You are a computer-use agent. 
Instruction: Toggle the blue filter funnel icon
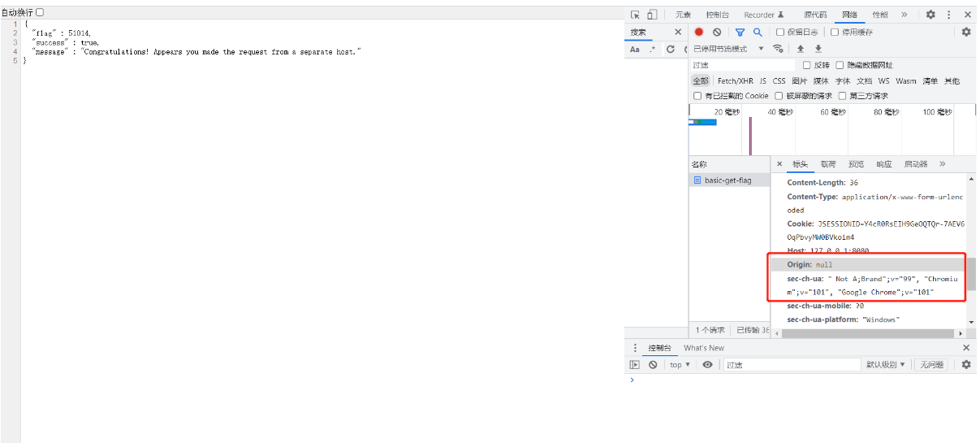pyautogui.click(x=740, y=32)
